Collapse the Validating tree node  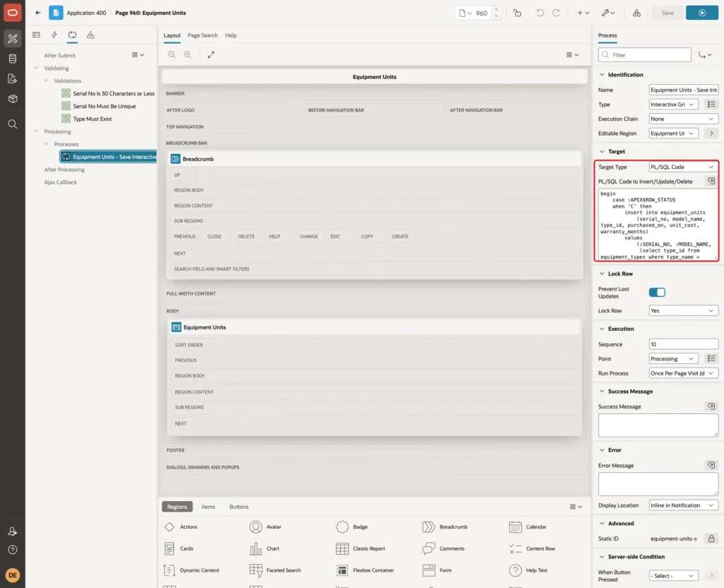click(x=35, y=68)
